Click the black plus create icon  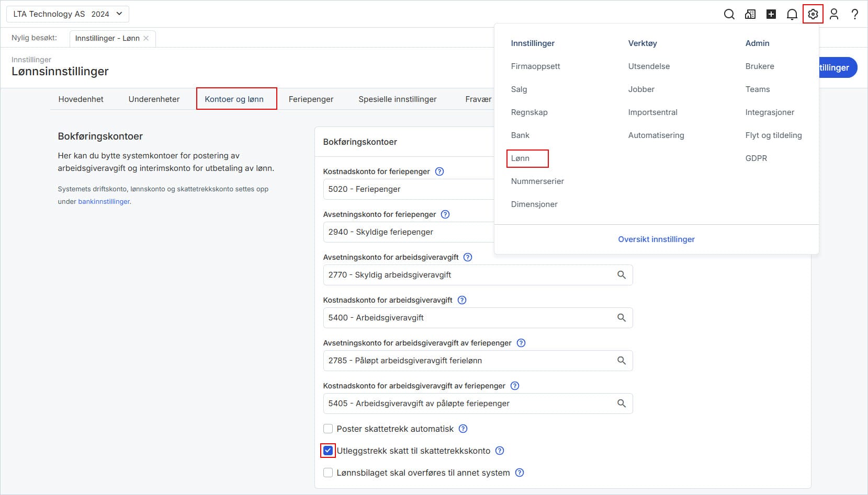click(771, 14)
